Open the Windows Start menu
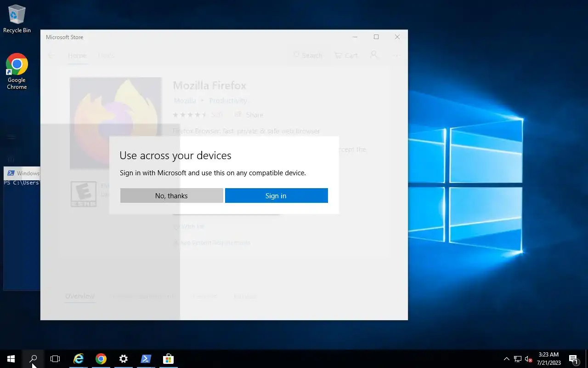This screenshot has width=588, height=368. pos(11,359)
